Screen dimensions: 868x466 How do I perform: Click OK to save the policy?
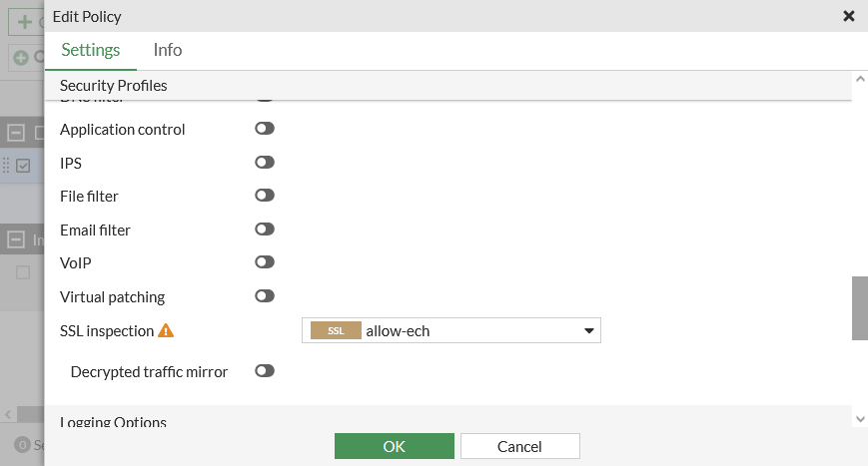[394, 446]
